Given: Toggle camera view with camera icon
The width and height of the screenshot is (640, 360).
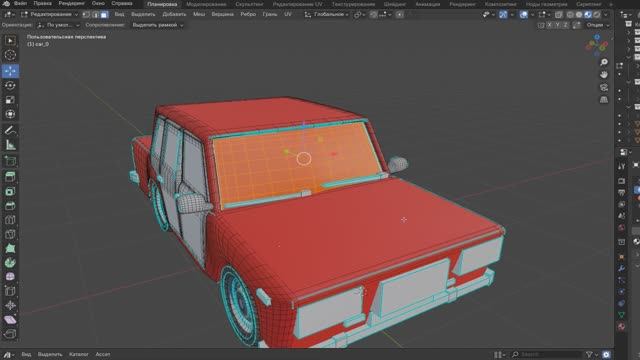Looking at the screenshot, I should coord(604,87).
